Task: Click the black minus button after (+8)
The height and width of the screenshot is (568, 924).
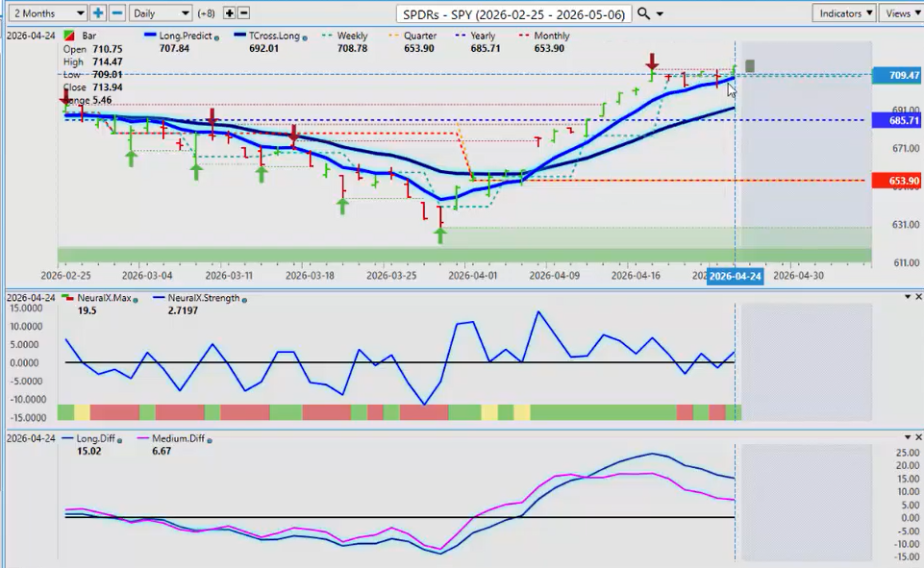Action: pyautogui.click(x=243, y=13)
